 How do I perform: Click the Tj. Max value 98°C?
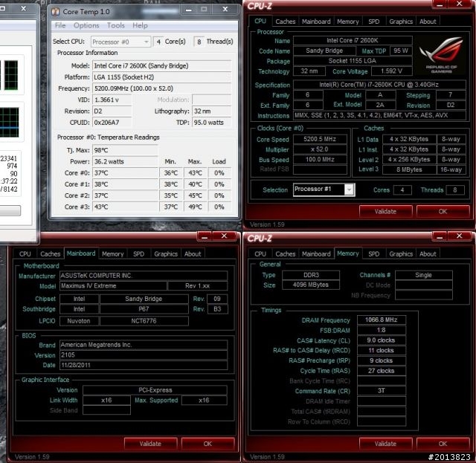(125, 150)
